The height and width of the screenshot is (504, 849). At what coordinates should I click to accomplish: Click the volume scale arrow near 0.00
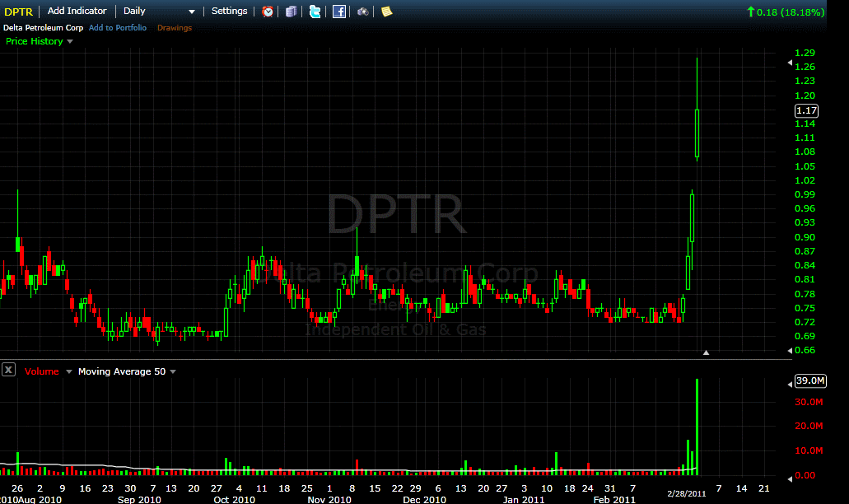tap(790, 479)
